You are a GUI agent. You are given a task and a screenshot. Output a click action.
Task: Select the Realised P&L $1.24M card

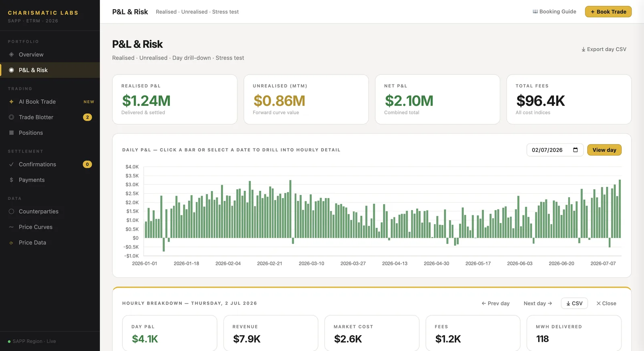[x=175, y=99]
